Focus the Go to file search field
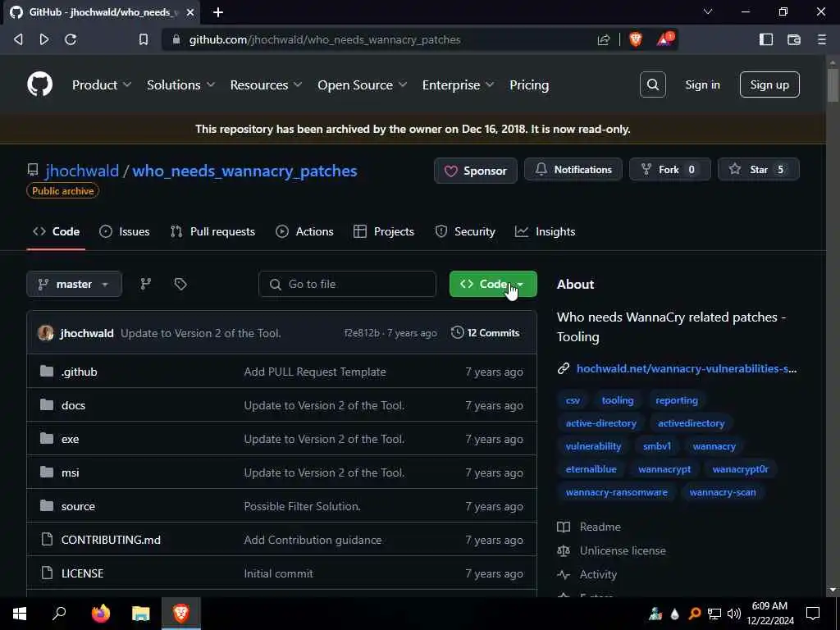Screen dimensions: 840x630 (347, 284)
